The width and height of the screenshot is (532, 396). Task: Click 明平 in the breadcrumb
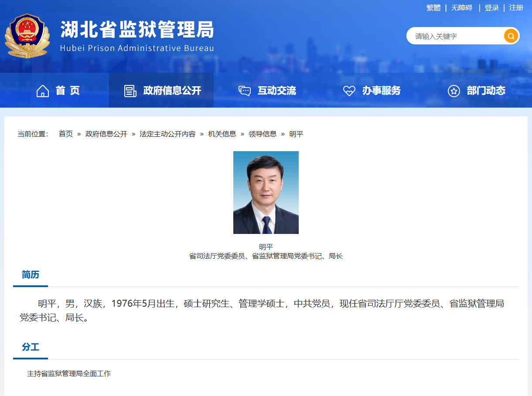pos(296,134)
